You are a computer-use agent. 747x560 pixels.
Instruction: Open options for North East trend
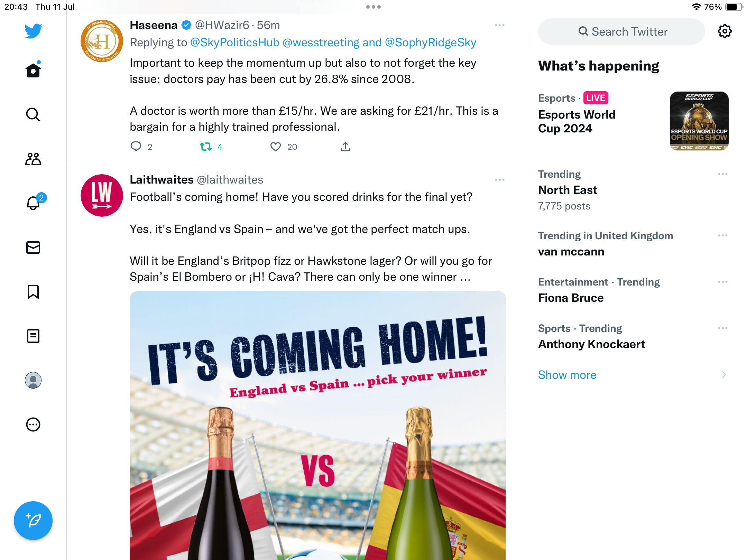[722, 174]
